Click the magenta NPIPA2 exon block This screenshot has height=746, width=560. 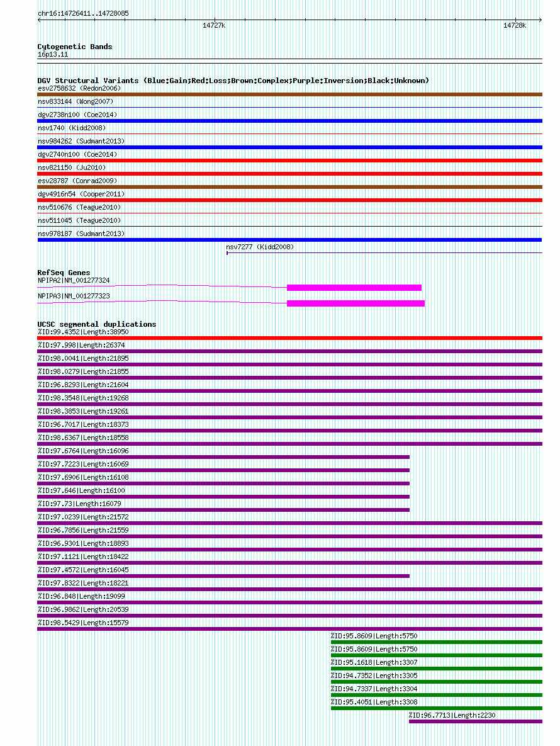pyautogui.click(x=354, y=288)
